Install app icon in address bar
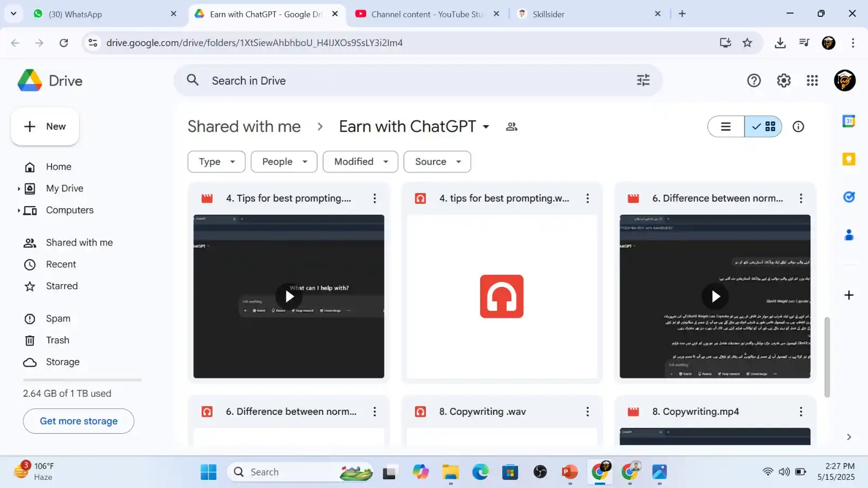The width and height of the screenshot is (868, 488). tap(725, 43)
